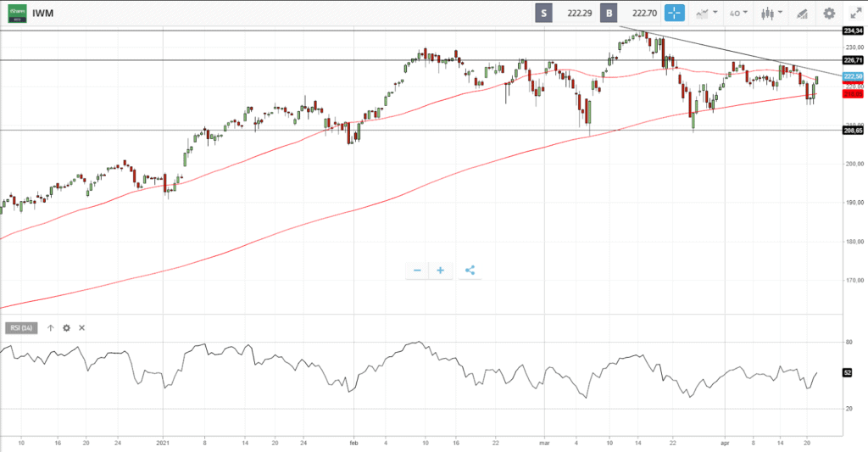Screen dimensions: 868x452
Task: Share the chart
Action: pyautogui.click(x=470, y=271)
